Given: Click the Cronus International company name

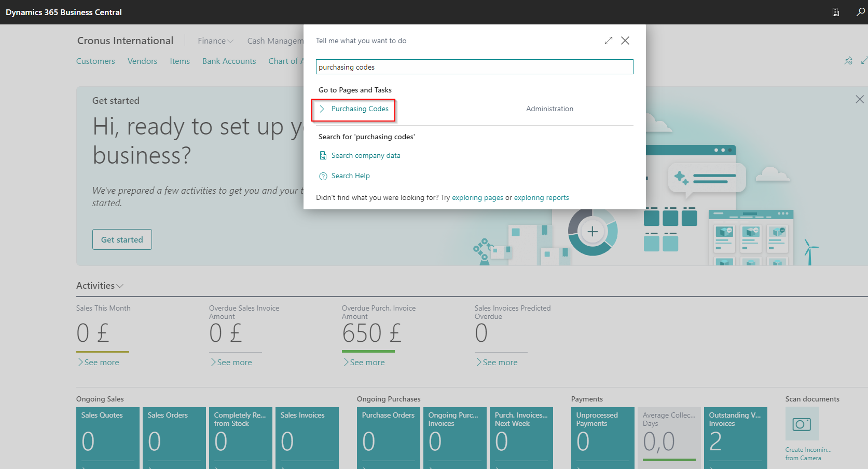Looking at the screenshot, I should point(125,41).
